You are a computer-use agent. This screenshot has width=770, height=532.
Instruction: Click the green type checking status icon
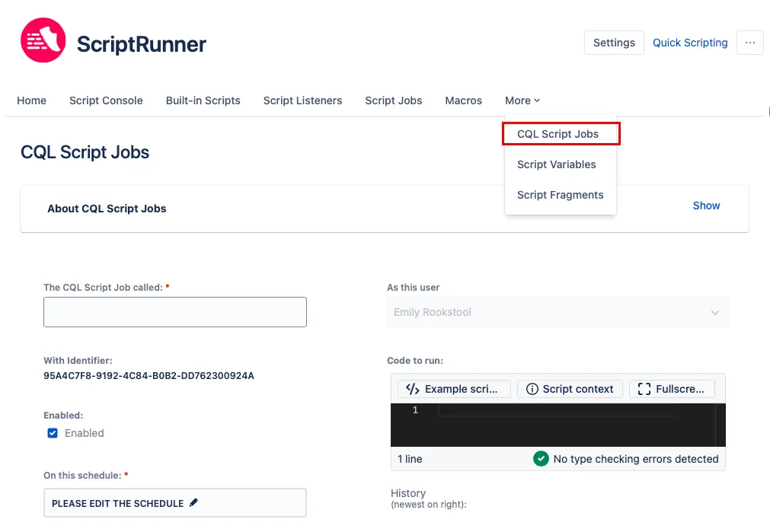(541, 459)
